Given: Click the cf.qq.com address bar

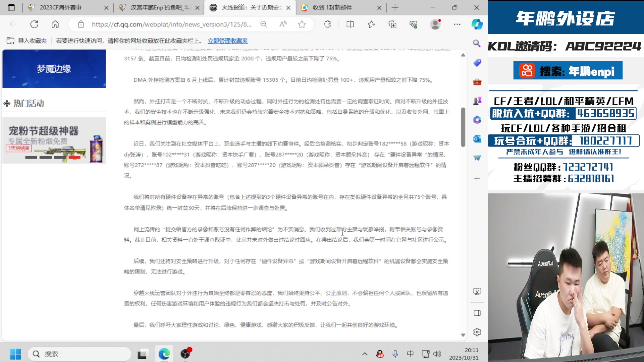Looking at the screenshot, I should [171, 24].
